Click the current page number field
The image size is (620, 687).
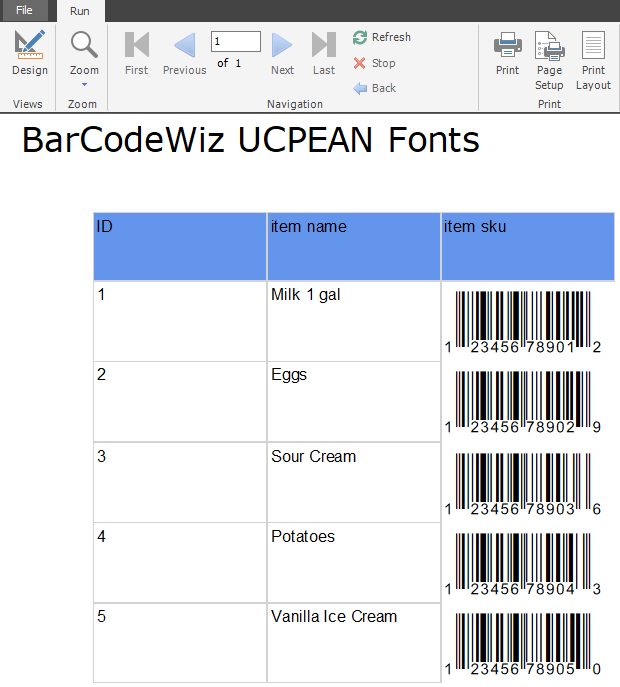236,42
